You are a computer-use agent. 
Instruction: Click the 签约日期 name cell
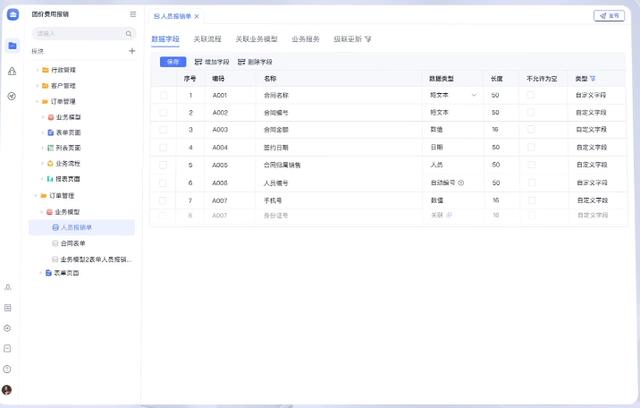point(276,148)
